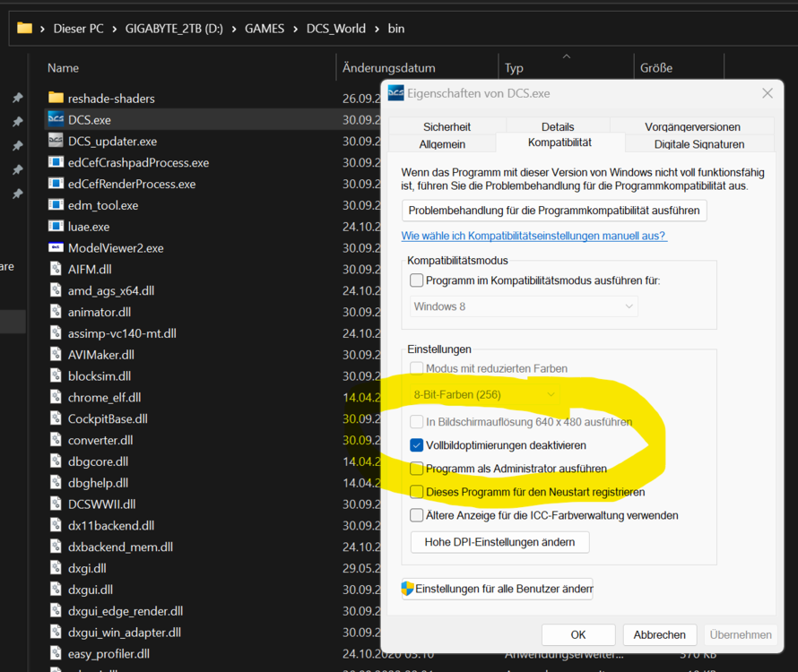Open the reshade-shaders folder icon
This screenshot has height=672, width=798.
[56, 98]
